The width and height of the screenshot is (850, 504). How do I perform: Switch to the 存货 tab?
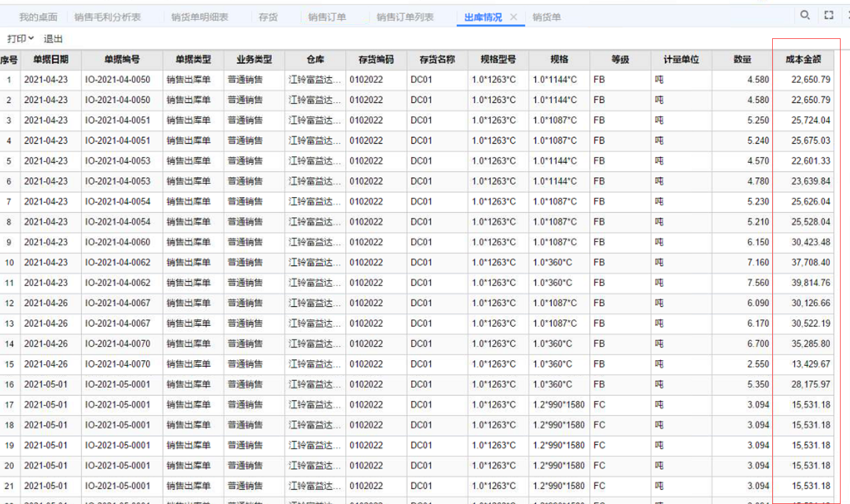(268, 18)
